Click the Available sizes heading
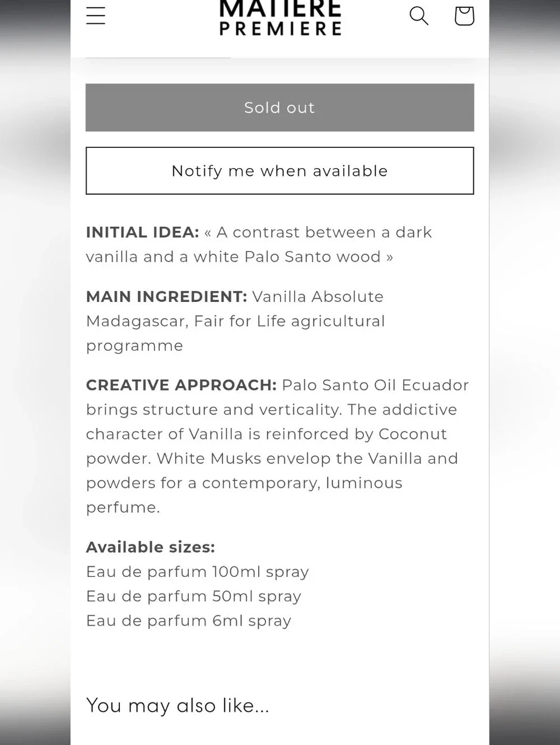The height and width of the screenshot is (745, 560). click(x=151, y=547)
